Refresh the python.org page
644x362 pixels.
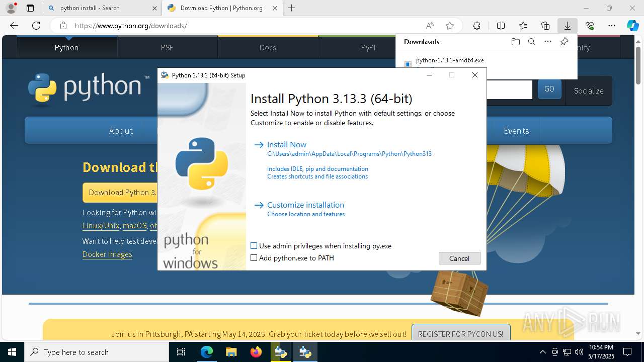click(x=36, y=26)
